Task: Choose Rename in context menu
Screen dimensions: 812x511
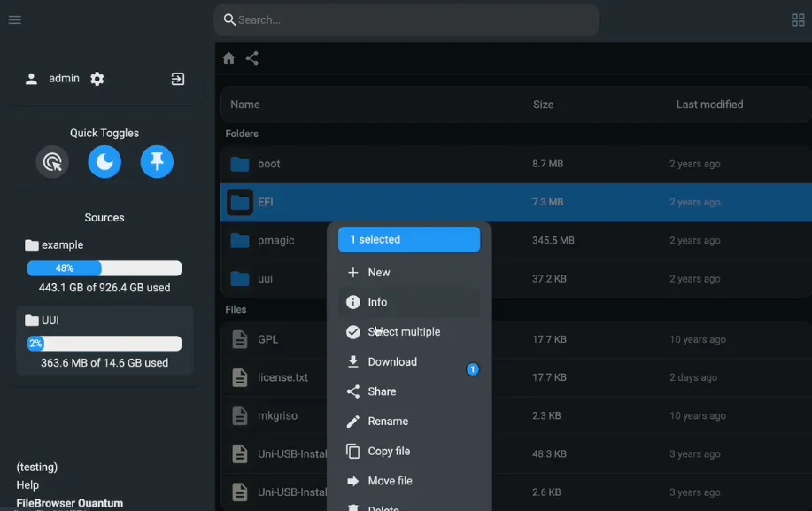Action: click(409, 422)
